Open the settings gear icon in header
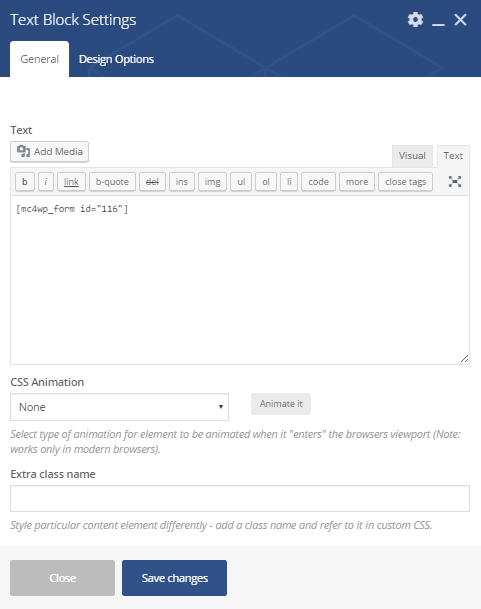Image resolution: width=481 pixels, height=609 pixels. [x=415, y=19]
